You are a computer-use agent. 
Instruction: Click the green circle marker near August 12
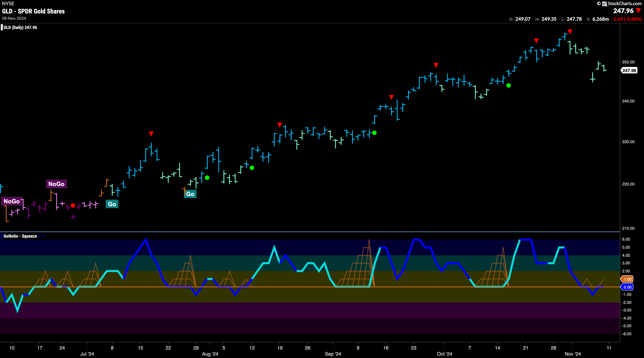click(x=252, y=168)
